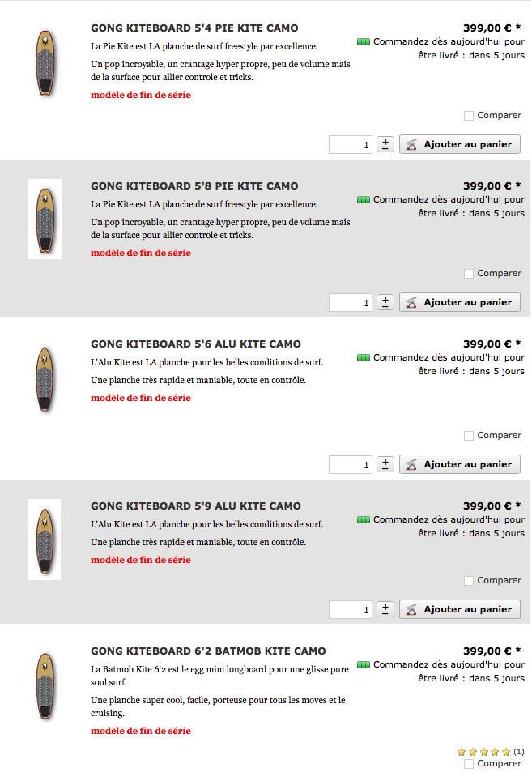Image resolution: width=532 pixels, height=781 pixels.
Task: Open the GONG KITEBOARD 6'2 BATMOB KITE CAMO link
Action: tap(208, 651)
